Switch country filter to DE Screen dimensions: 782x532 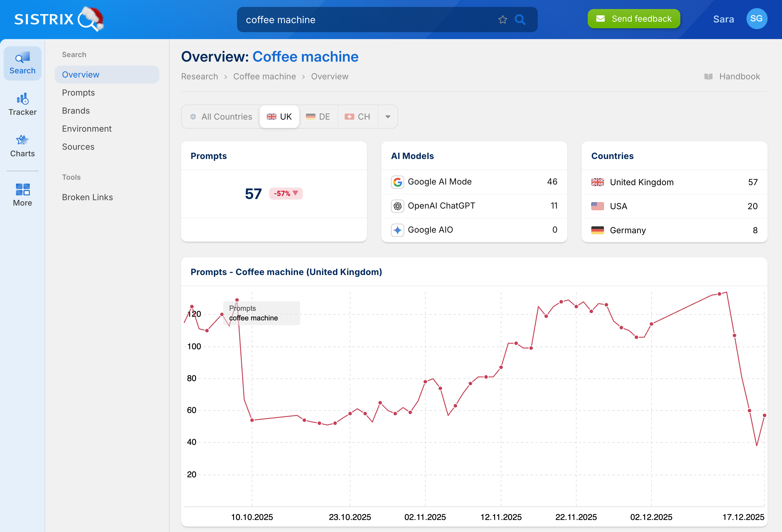[318, 116]
